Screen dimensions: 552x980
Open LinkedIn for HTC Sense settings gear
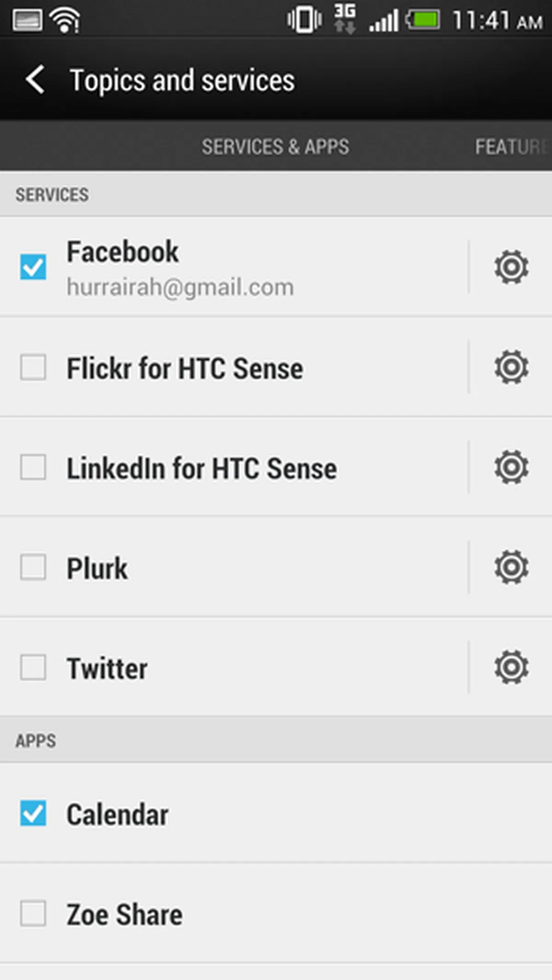[511, 467]
